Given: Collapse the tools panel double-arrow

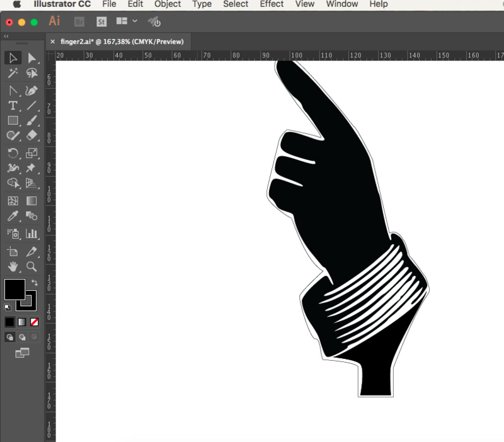Looking at the screenshot, I should (6, 37).
